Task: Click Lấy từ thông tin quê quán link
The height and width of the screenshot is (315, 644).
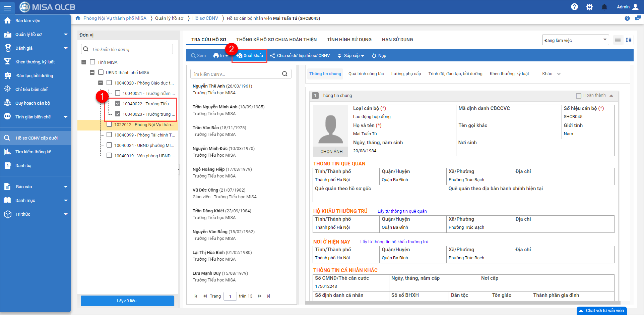Action: click(x=402, y=211)
